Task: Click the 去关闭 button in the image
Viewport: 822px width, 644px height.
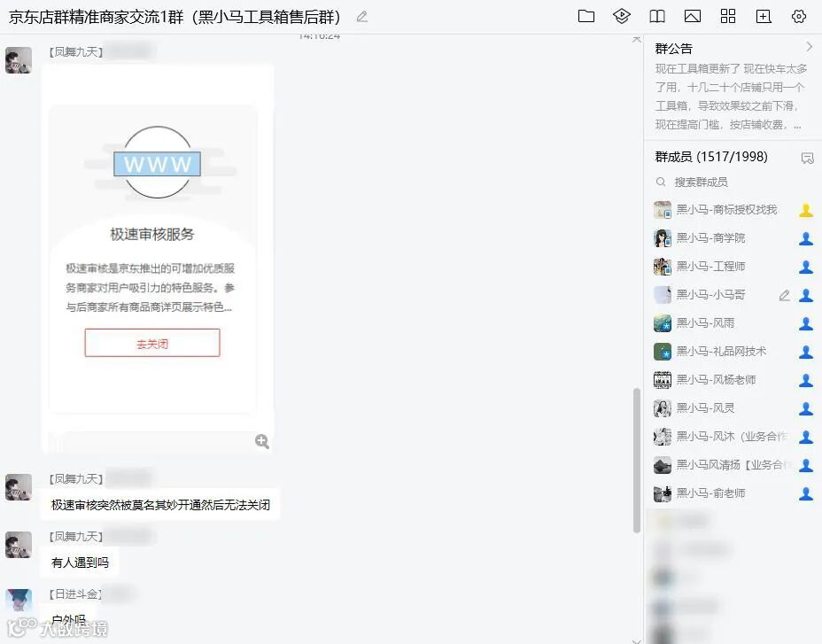Action: (152, 343)
